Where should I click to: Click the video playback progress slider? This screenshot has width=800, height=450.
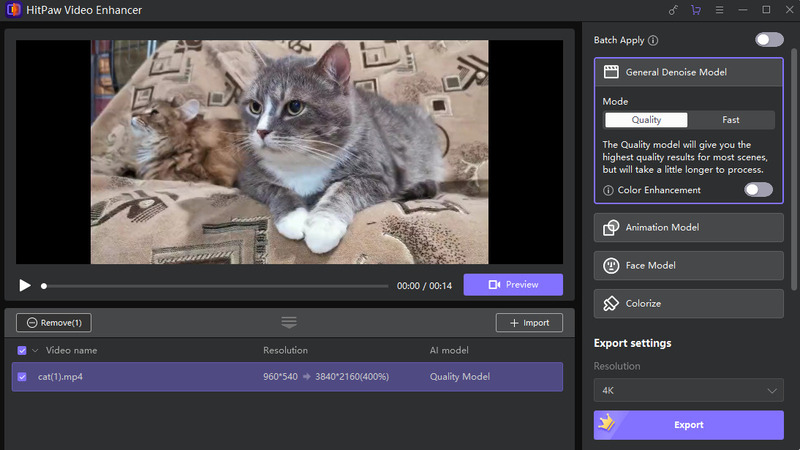[215, 286]
